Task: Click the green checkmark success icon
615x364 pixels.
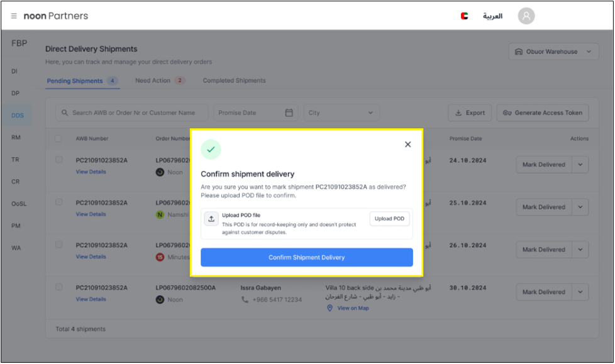Action: [x=211, y=150]
